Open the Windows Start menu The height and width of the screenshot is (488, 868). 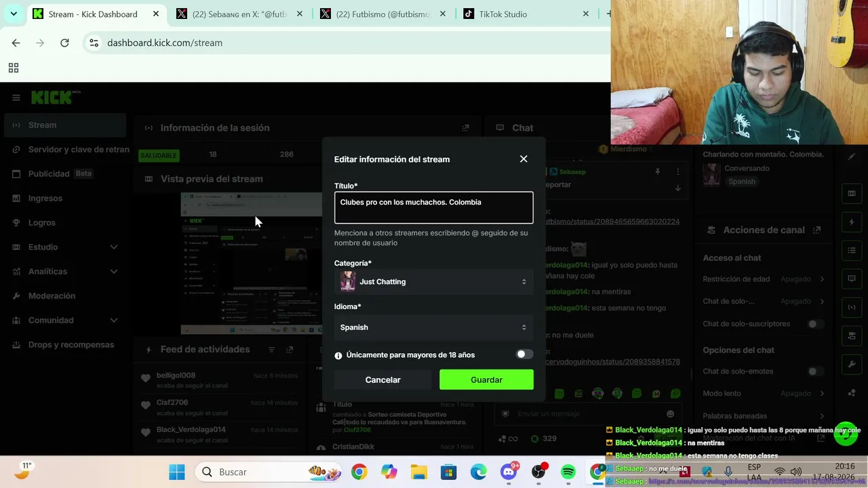coord(177,472)
